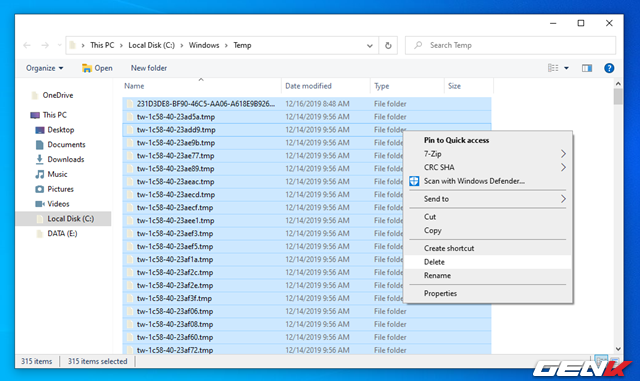This screenshot has width=640, height=381.
Task: Choose Properties from the context menu
Action: (488, 293)
